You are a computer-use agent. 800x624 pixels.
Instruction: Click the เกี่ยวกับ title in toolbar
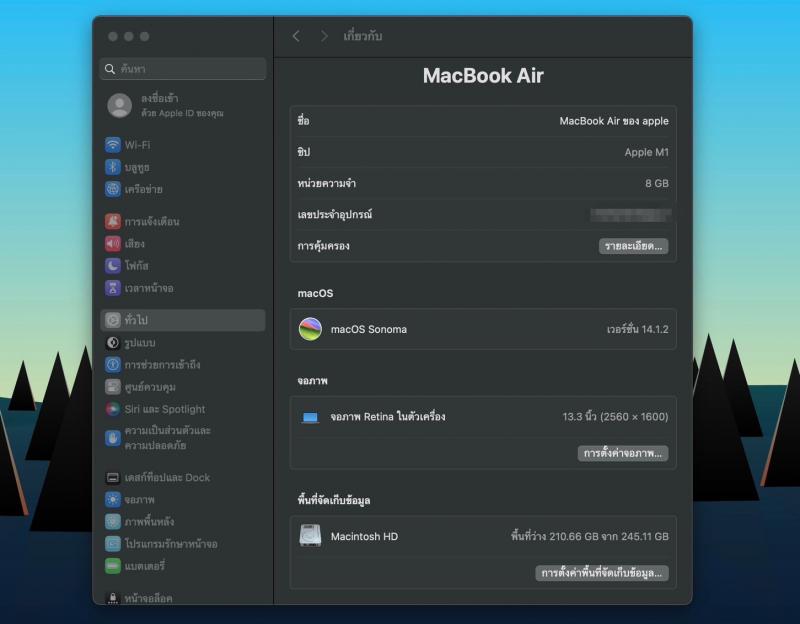point(363,36)
